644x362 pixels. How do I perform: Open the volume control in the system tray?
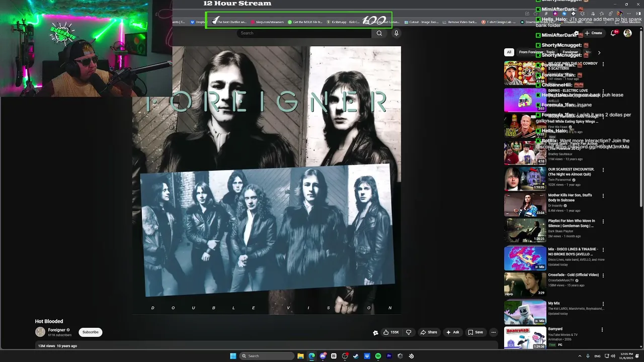[x=613, y=356]
